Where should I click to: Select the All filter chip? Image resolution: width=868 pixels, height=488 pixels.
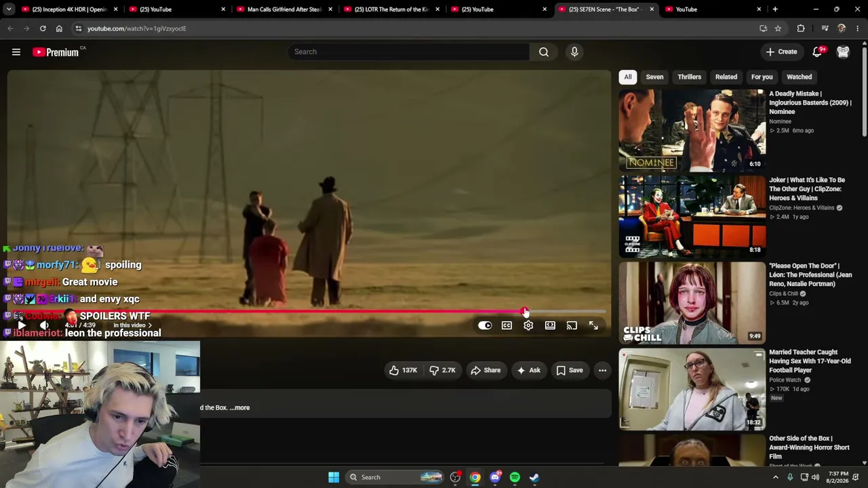(628, 77)
